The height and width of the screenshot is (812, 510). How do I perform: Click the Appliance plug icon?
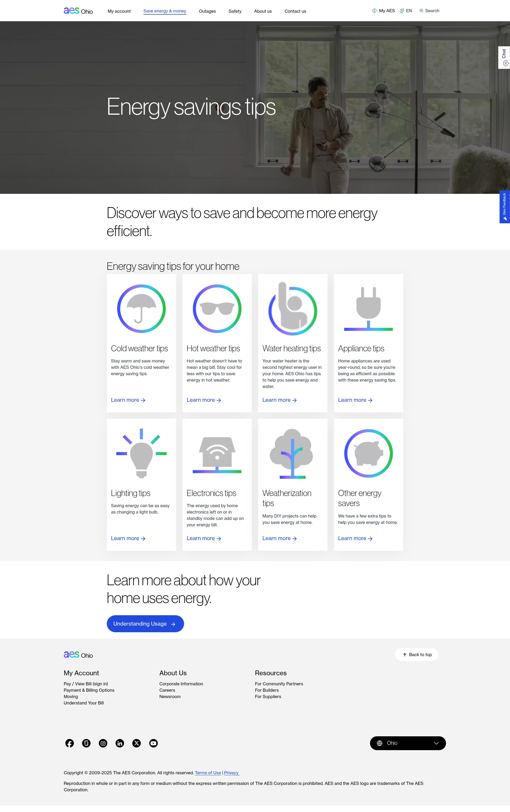368,309
